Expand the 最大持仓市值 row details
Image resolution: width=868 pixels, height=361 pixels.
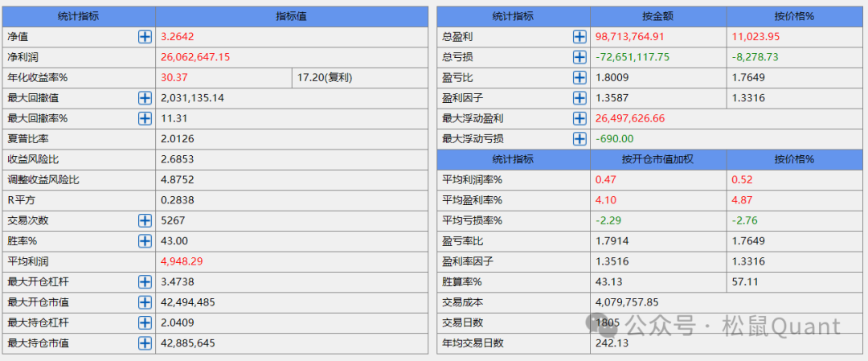click(x=145, y=343)
